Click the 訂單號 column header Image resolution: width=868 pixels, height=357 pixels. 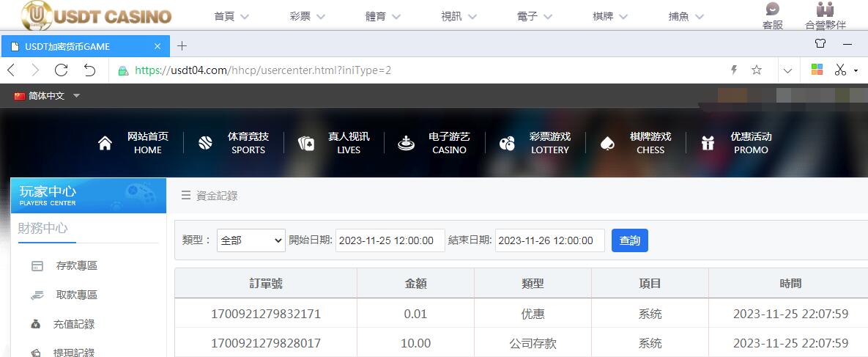[266, 284]
